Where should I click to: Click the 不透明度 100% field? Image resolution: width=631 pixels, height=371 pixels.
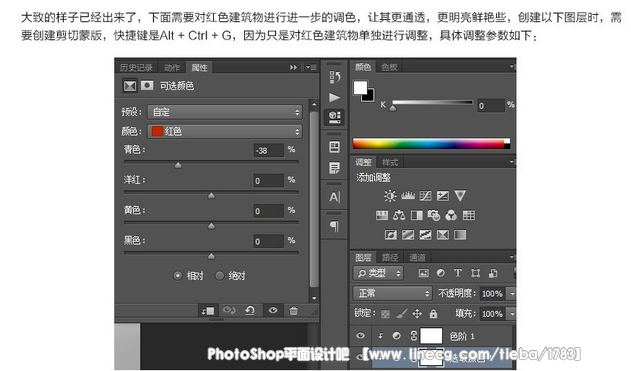coord(492,294)
